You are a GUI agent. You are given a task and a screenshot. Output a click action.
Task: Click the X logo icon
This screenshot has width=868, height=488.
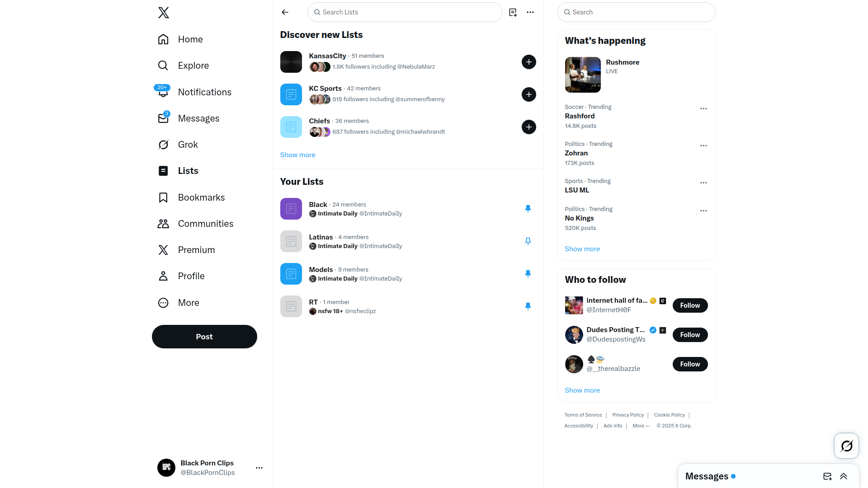click(164, 13)
